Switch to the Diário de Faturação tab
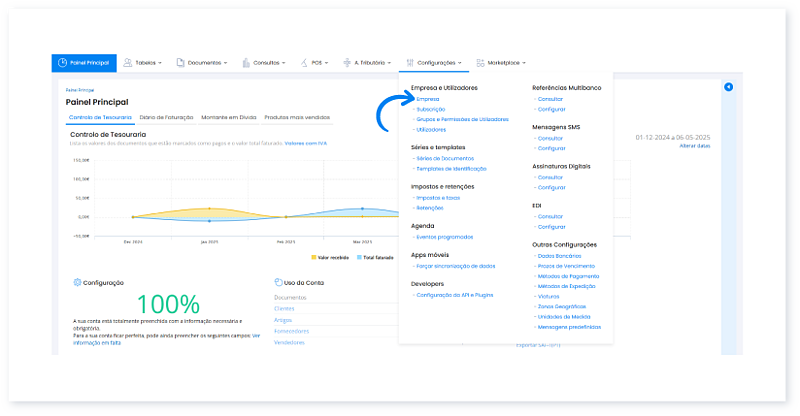This screenshot has height=416, width=800. (167, 117)
